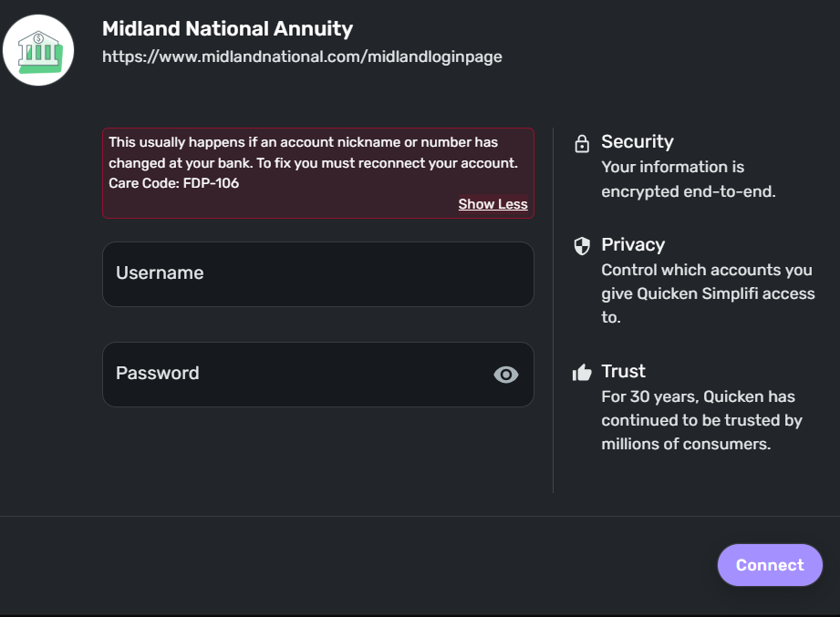840x617 pixels.
Task: Toggle password visibility with the eye icon
Action: click(x=505, y=374)
